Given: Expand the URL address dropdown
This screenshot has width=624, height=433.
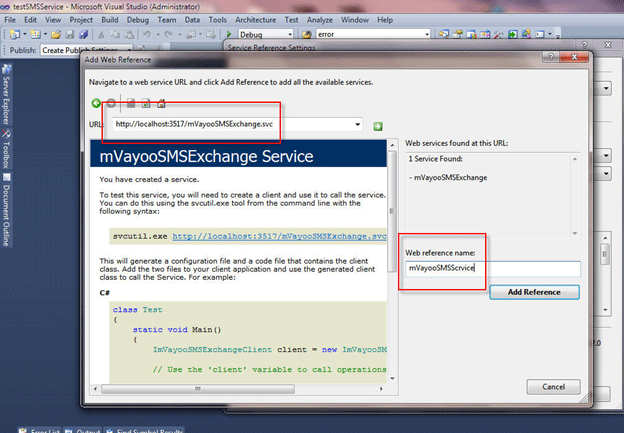Looking at the screenshot, I should [358, 124].
